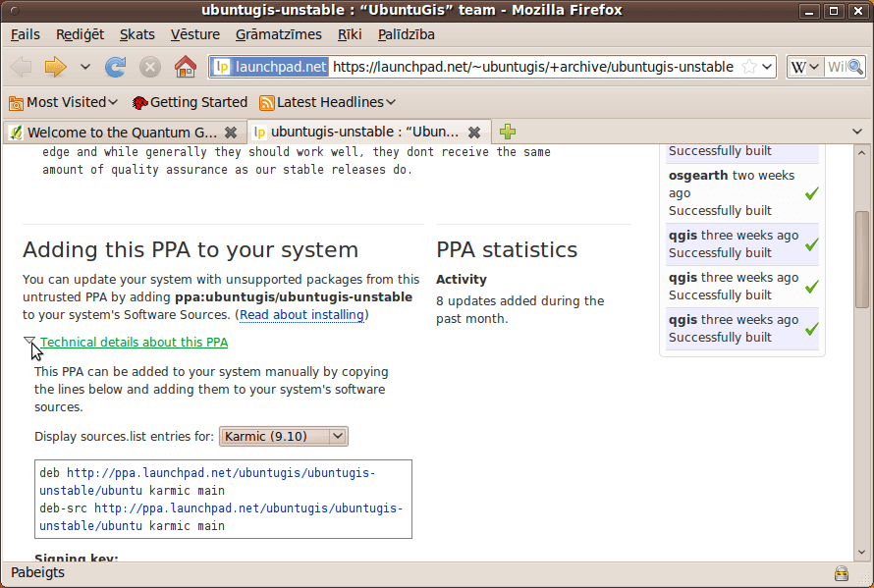Click the Wikipedia search input box

pos(836,67)
